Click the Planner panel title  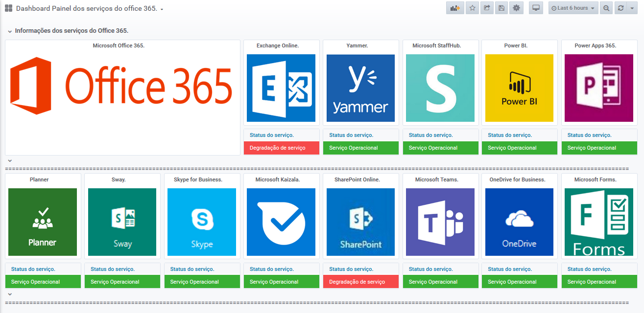click(x=39, y=179)
